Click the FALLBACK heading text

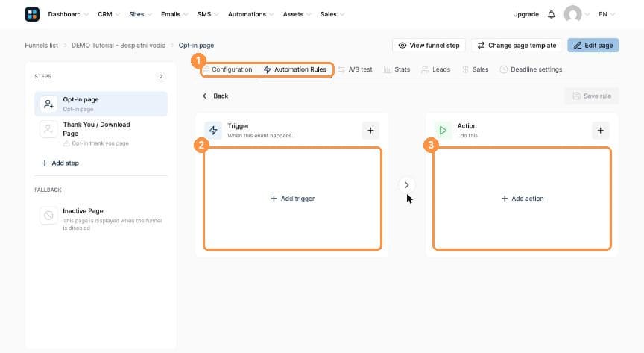48,190
